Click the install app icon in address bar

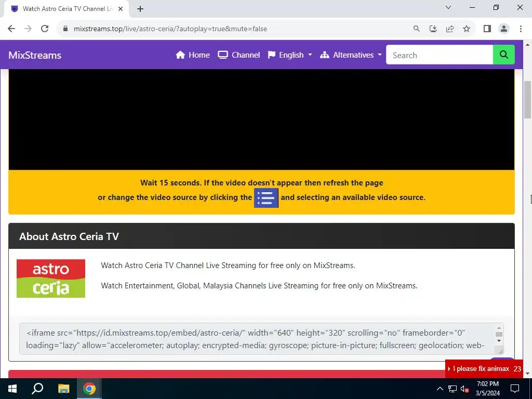[x=433, y=29]
